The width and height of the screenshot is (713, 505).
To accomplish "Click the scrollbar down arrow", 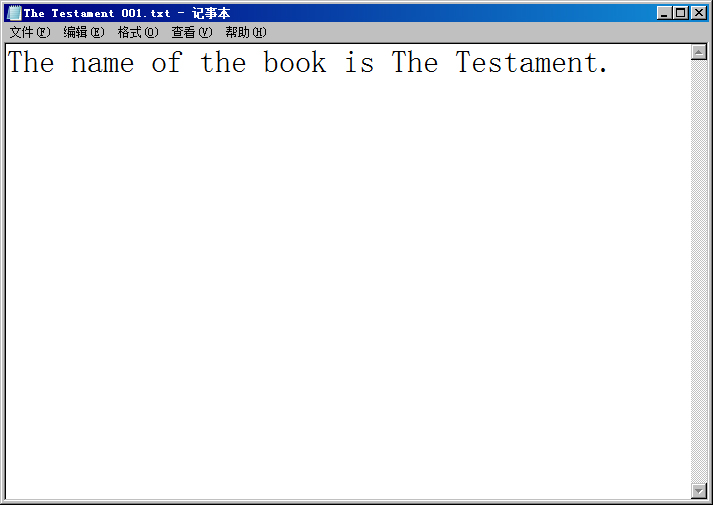I will tap(699, 490).
